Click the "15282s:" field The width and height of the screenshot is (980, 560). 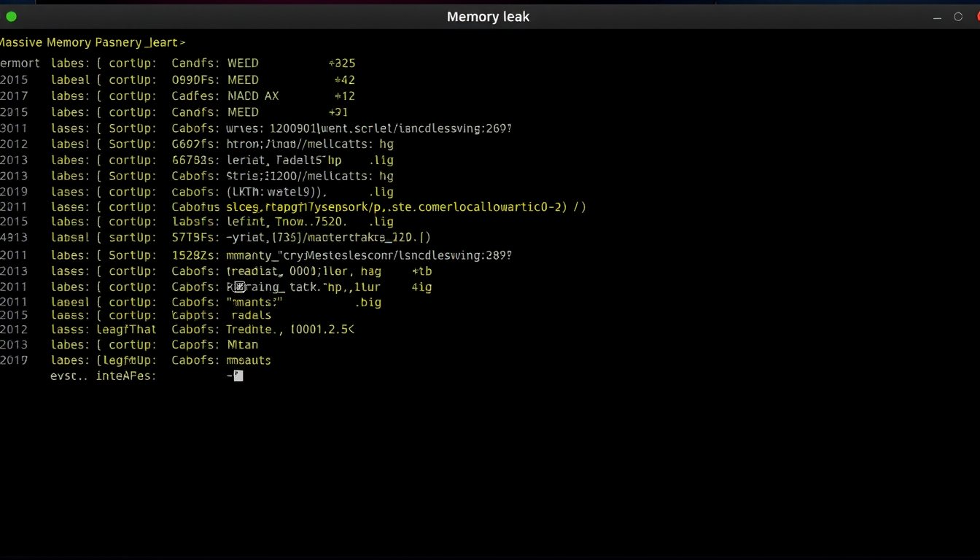click(x=195, y=256)
